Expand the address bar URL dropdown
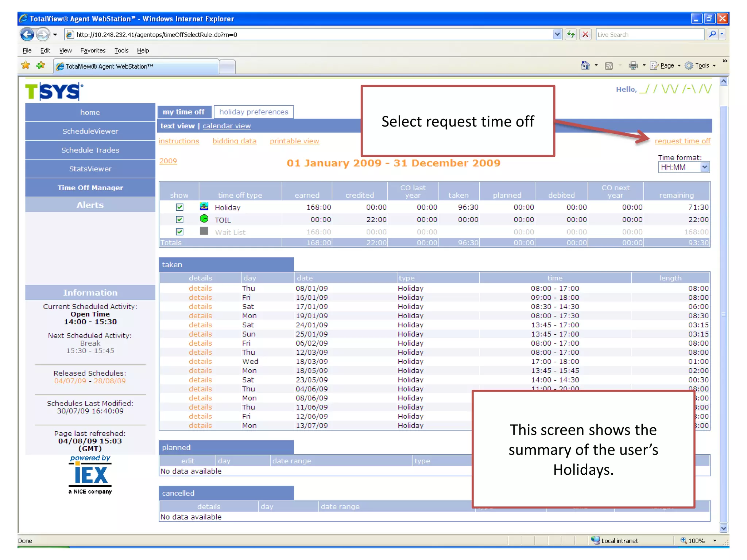 [x=557, y=35]
